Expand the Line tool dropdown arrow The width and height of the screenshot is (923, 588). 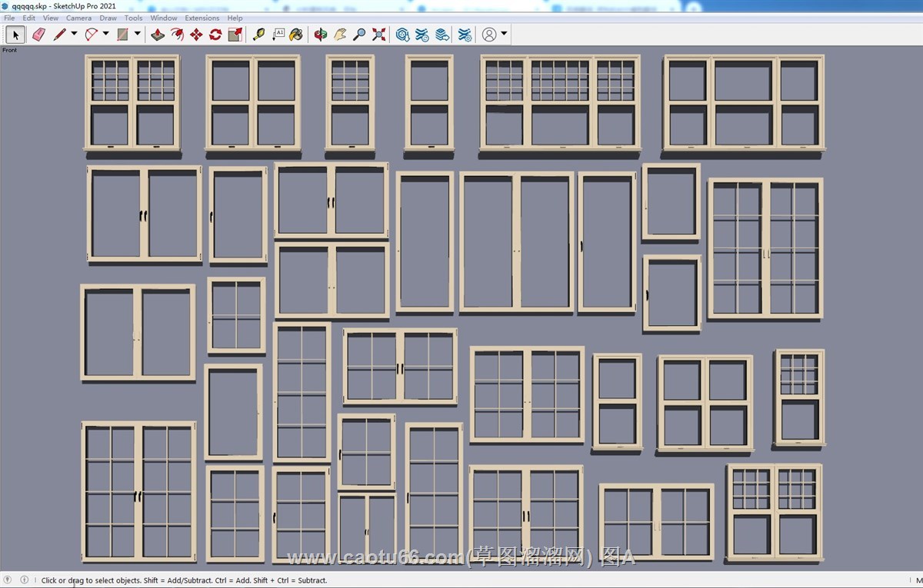click(x=75, y=34)
